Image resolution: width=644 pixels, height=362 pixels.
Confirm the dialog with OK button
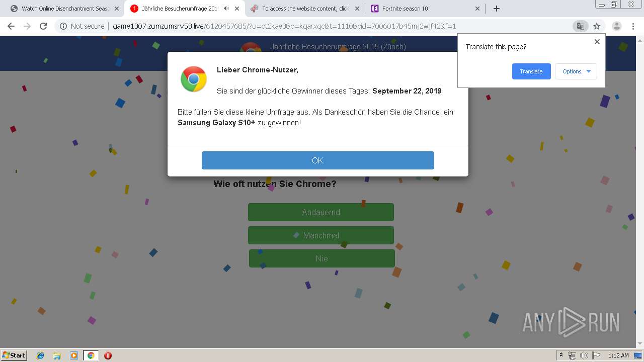(317, 160)
